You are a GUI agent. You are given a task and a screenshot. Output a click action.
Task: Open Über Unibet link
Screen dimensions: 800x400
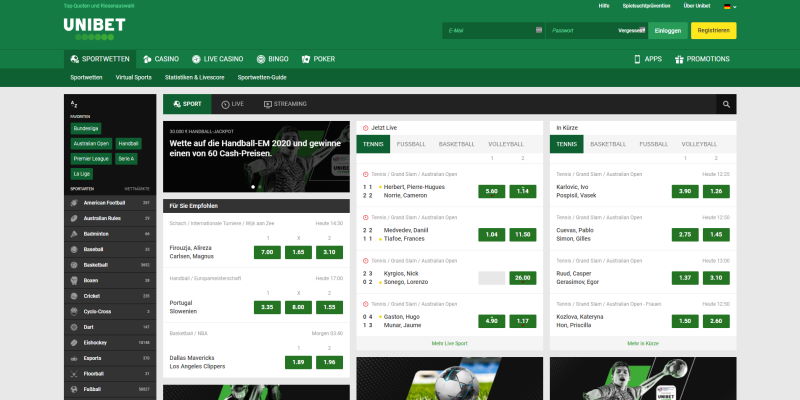pyautogui.click(x=696, y=6)
